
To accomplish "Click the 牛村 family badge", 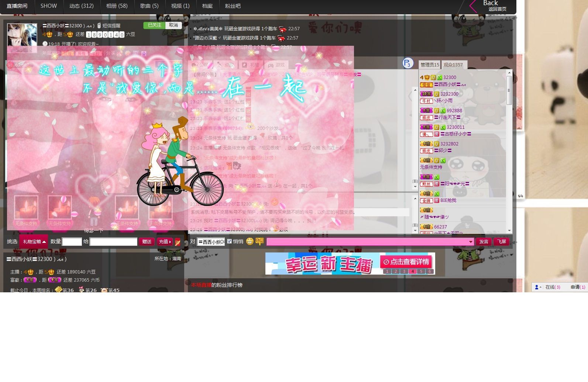I will (426, 101).
